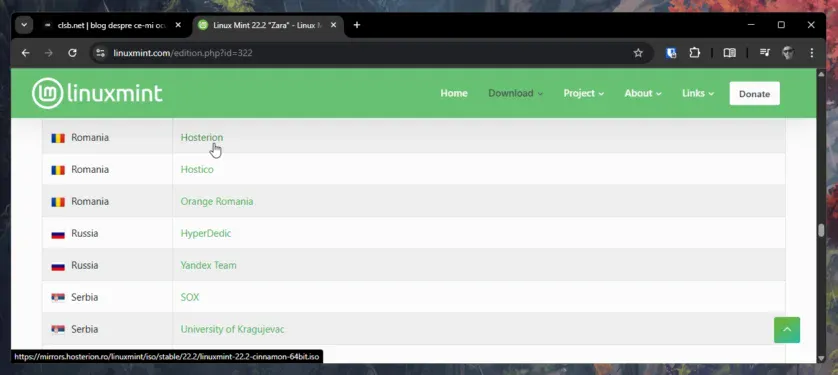The height and width of the screenshot is (375, 838).
Task: Open the Orange Romania mirror link
Action: 217,201
